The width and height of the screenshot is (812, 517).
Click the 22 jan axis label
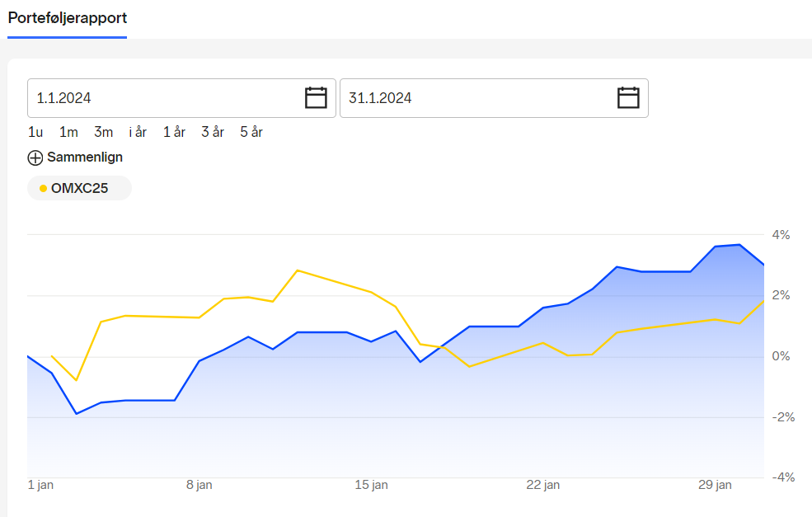[543, 485]
